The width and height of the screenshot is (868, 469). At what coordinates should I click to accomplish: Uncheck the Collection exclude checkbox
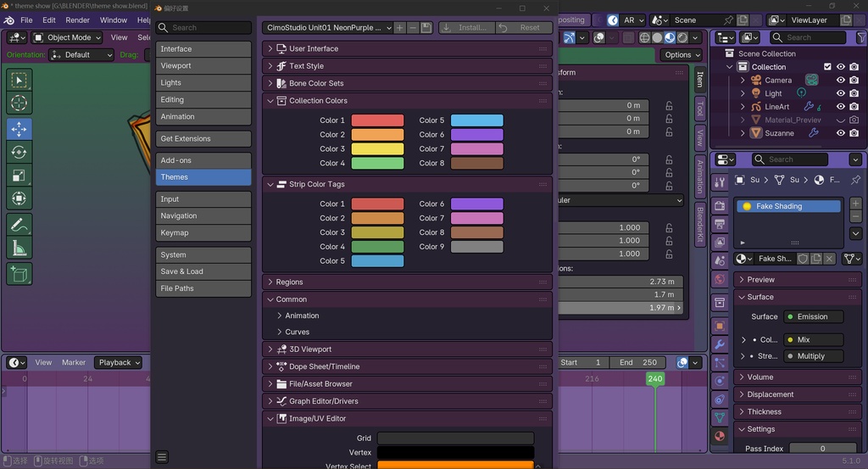827,66
